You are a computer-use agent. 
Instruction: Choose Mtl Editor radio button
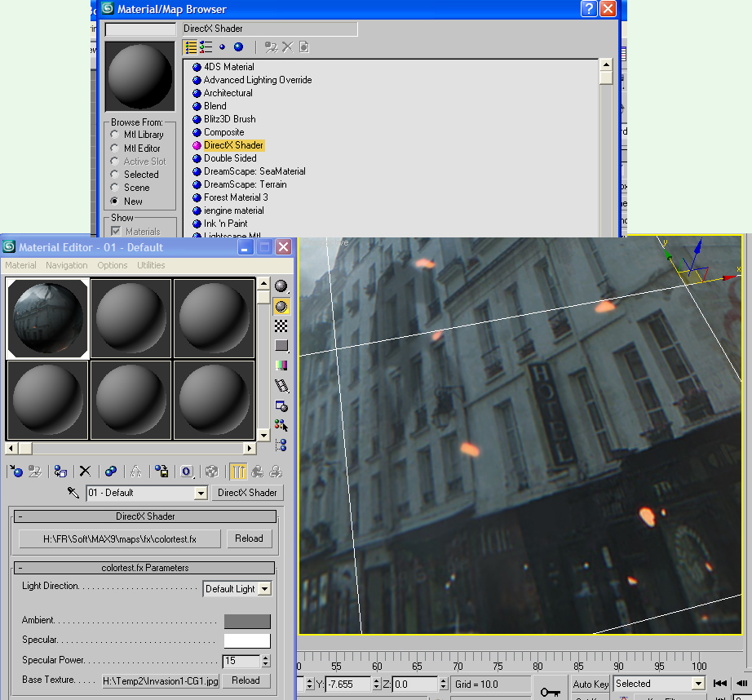pos(115,148)
